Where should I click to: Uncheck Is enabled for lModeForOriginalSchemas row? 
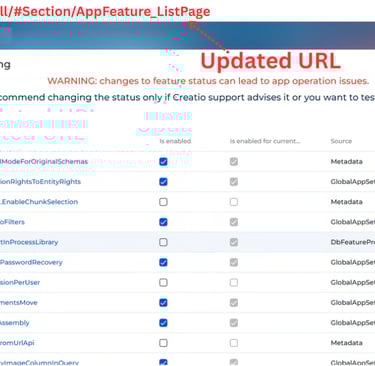tap(163, 162)
